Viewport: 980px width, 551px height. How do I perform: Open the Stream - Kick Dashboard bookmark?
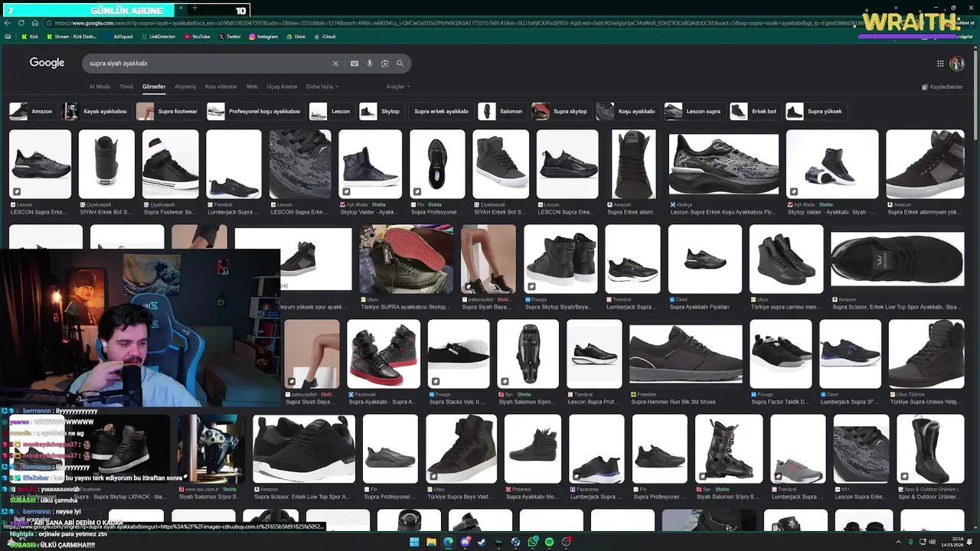coord(71,37)
